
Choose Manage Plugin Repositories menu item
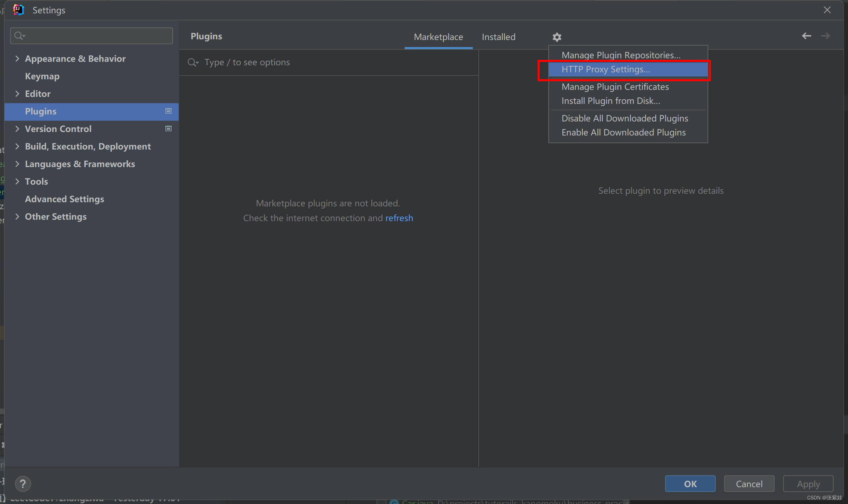click(x=628, y=55)
